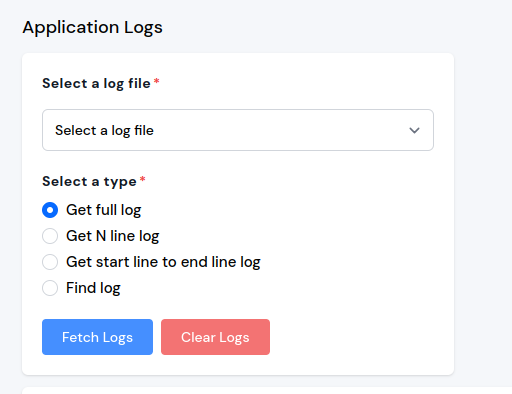
Task: Click the Application Logs page heading
Action: [x=92, y=27]
